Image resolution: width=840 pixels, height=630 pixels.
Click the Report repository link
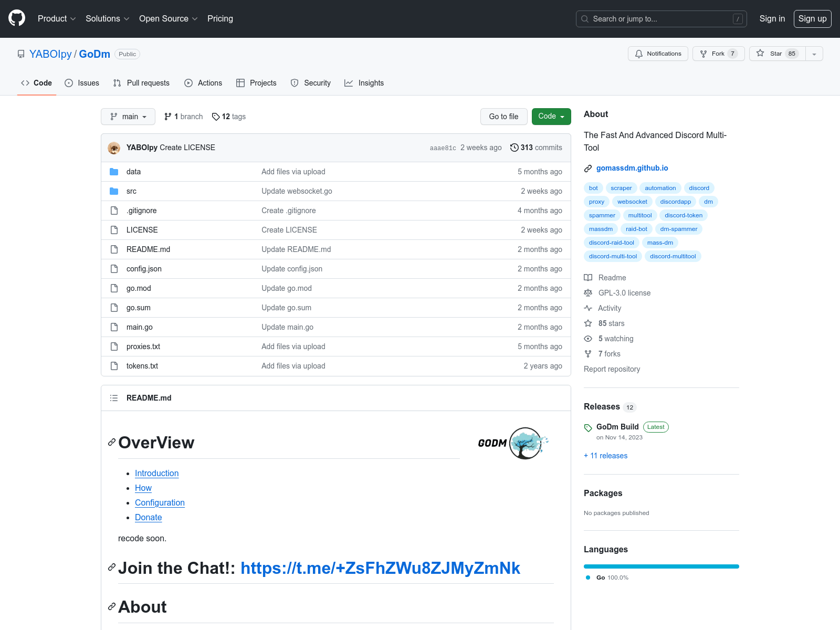(612, 369)
